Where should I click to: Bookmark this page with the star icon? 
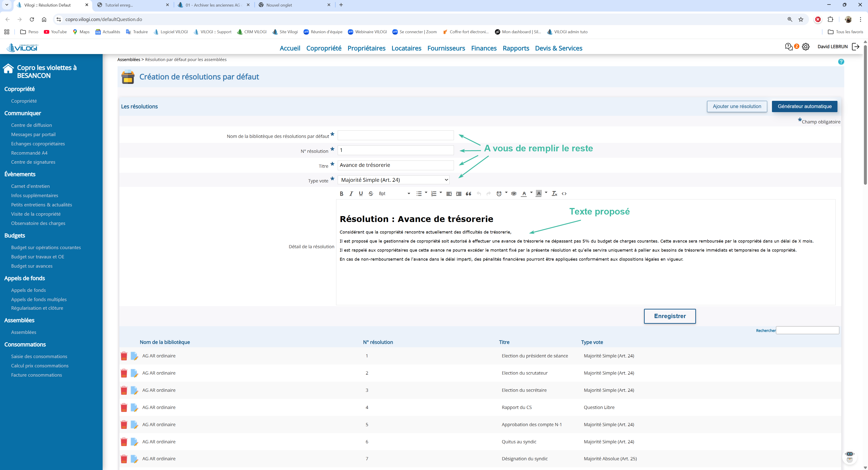801,19
